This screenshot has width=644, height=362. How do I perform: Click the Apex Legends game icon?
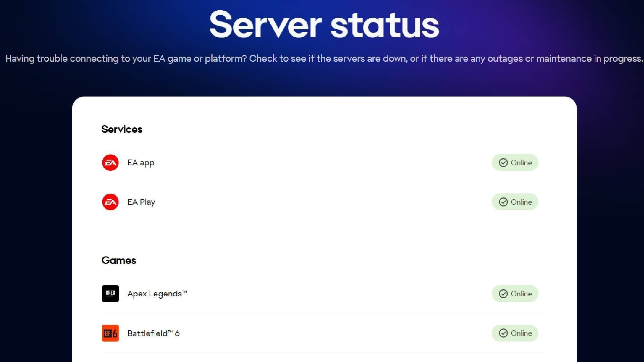click(110, 294)
